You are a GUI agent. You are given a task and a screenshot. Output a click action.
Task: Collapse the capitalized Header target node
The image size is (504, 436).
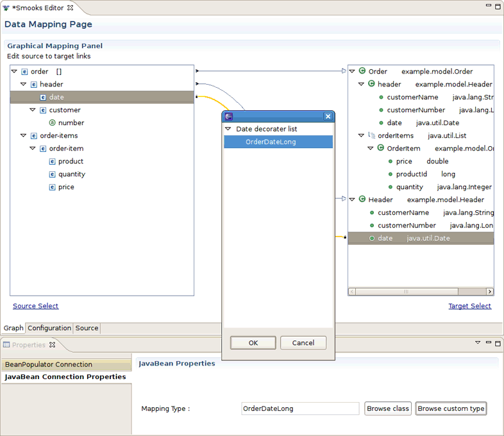tap(352, 199)
